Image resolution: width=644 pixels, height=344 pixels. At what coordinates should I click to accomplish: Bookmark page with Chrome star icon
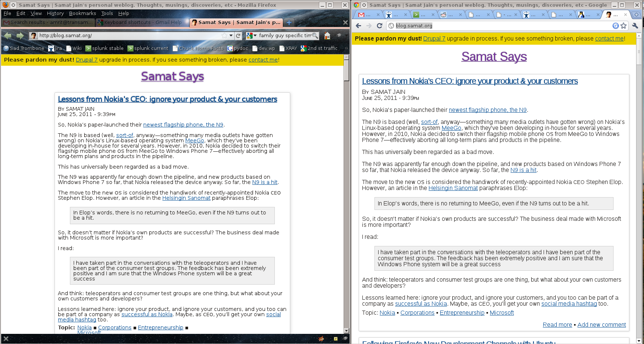click(624, 26)
